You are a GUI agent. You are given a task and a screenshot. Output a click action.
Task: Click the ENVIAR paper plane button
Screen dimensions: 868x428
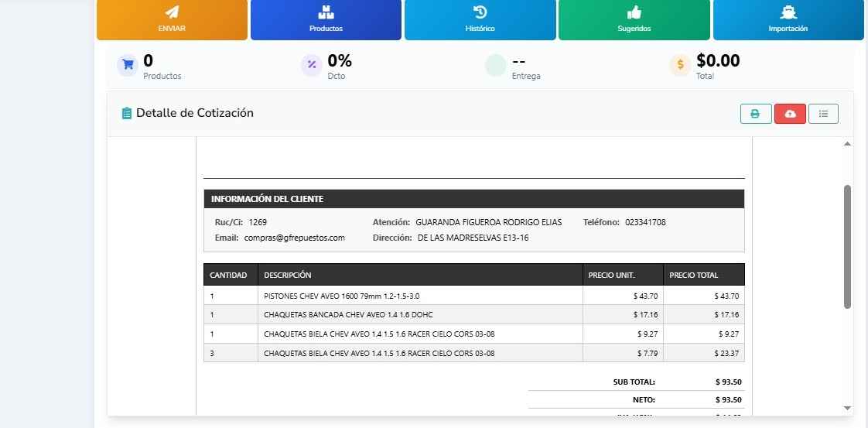(172, 19)
